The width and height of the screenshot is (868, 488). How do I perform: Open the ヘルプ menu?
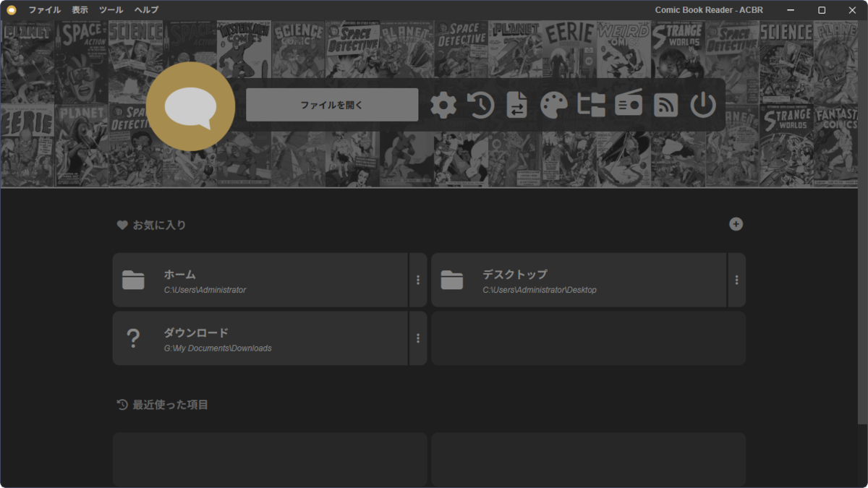[147, 10]
